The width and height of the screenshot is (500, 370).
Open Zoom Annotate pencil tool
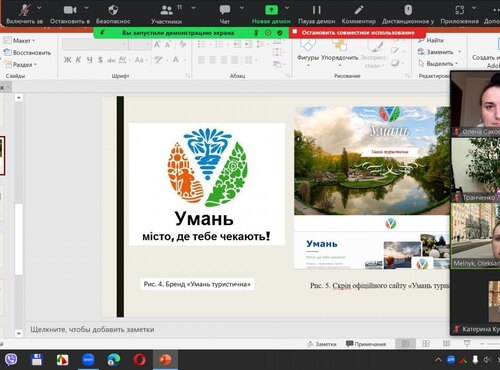point(359,10)
